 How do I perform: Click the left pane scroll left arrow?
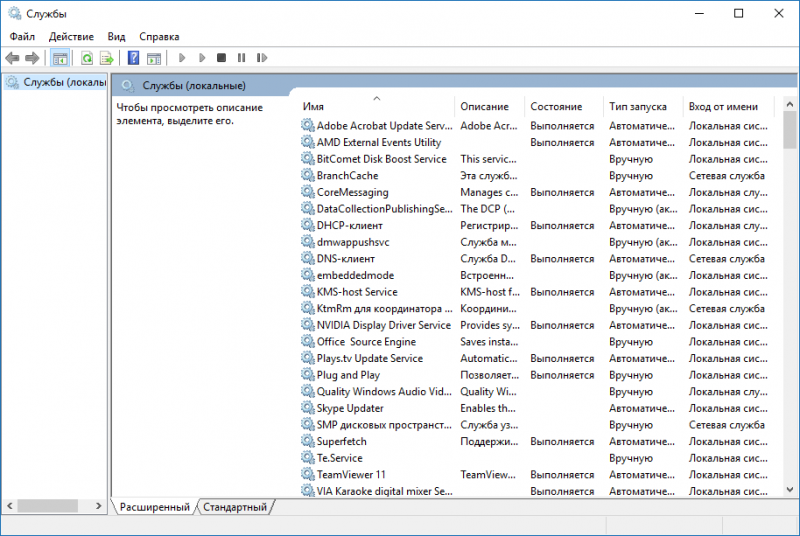[10, 506]
